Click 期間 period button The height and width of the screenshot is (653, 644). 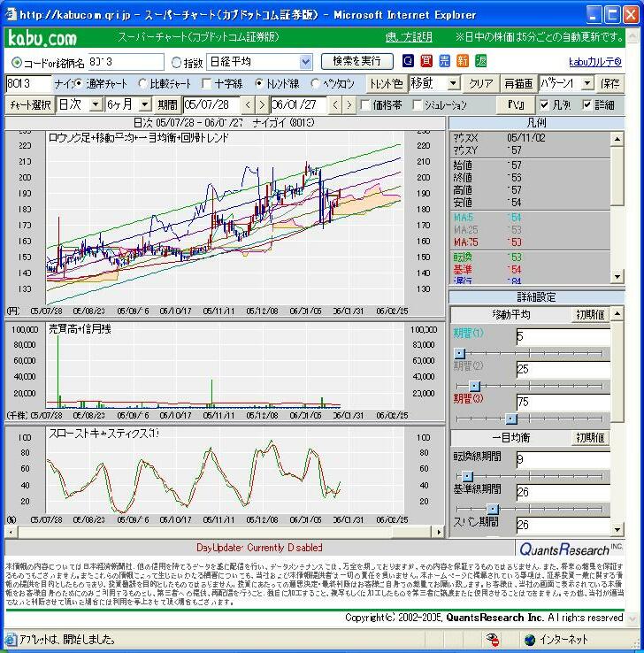tap(167, 104)
